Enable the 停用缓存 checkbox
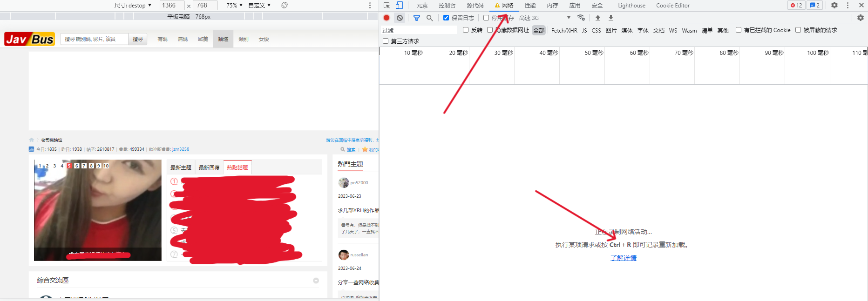This screenshot has width=868, height=301. click(486, 18)
